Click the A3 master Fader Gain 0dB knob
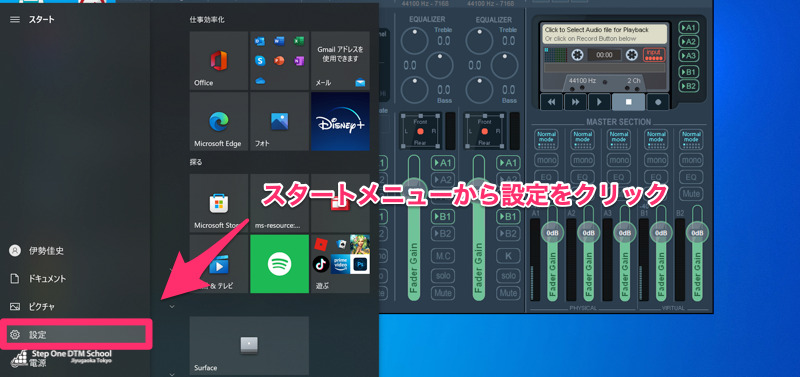The height and width of the screenshot is (377, 800). pyautogui.click(x=625, y=233)
